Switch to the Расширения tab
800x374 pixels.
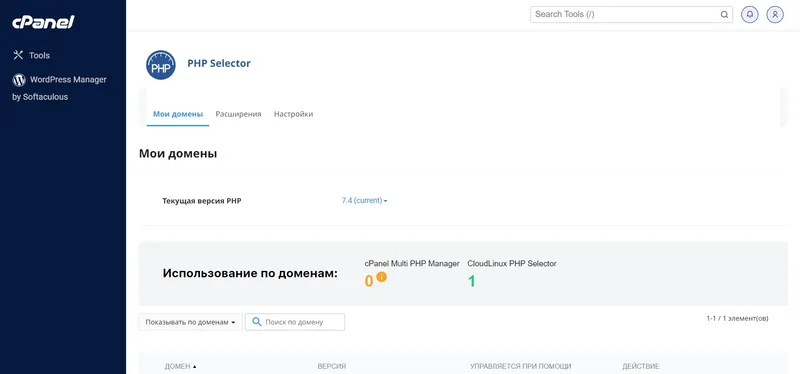pos(238,114)
